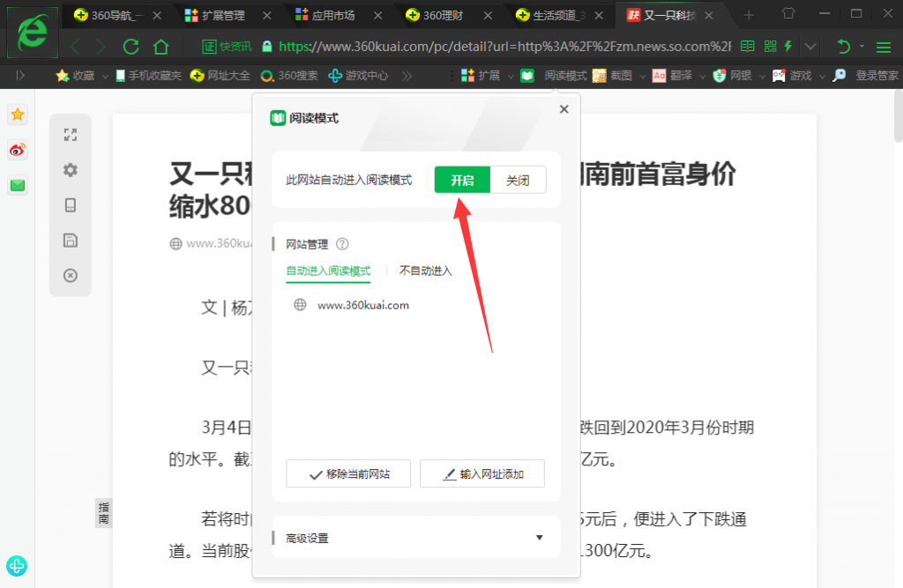The image size is (903, 588).
Task: Click the lightning speed mode icon
Action: [x=788, y=47]
